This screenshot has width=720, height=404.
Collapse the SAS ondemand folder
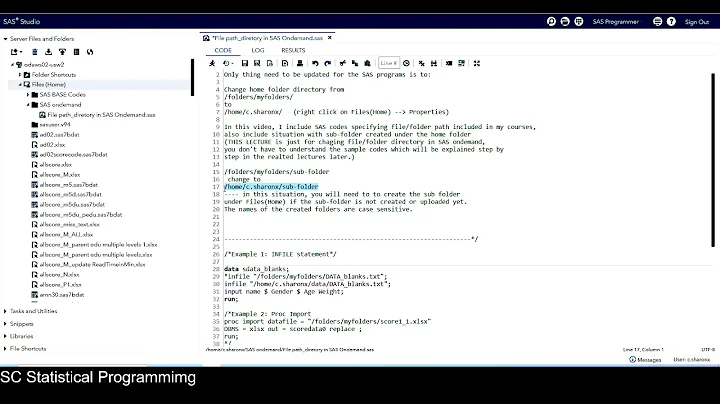coord(28,105)
